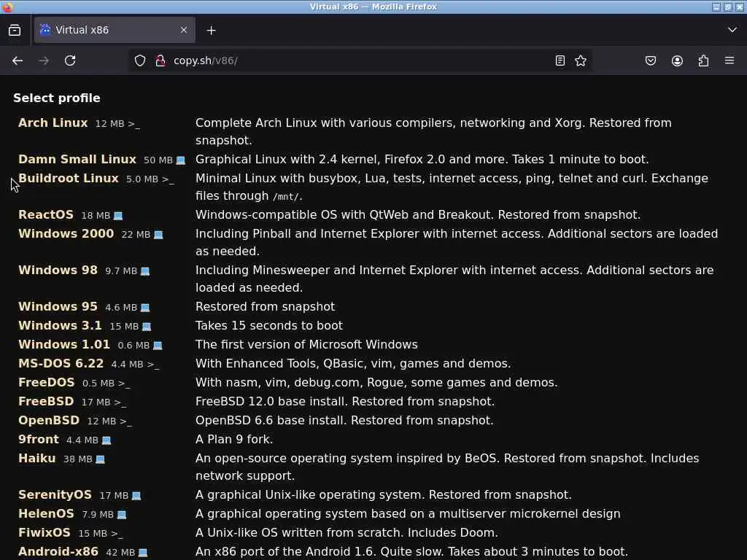Click the monitor icon beside Windows 95
747x560 pixels.
[145, 308]
